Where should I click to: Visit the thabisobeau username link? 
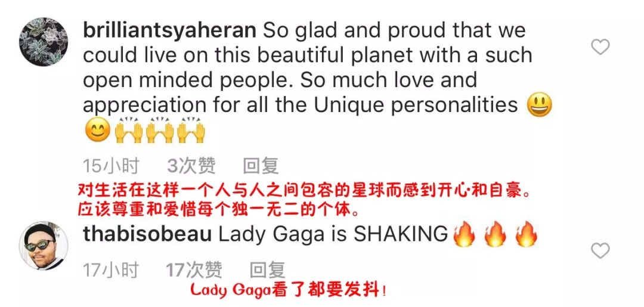tap(147, 234)
